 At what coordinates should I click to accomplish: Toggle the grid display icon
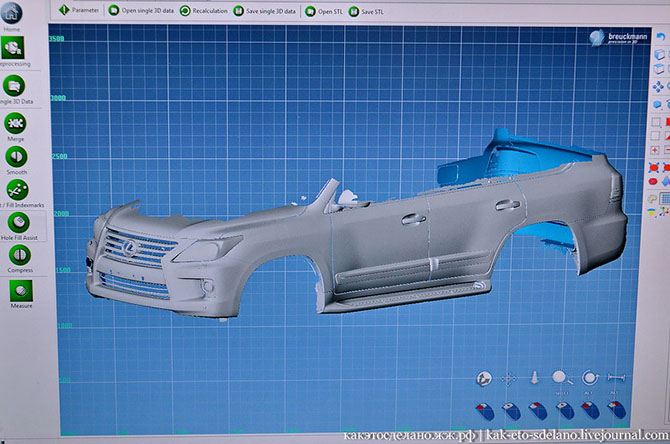coord(665,198)
